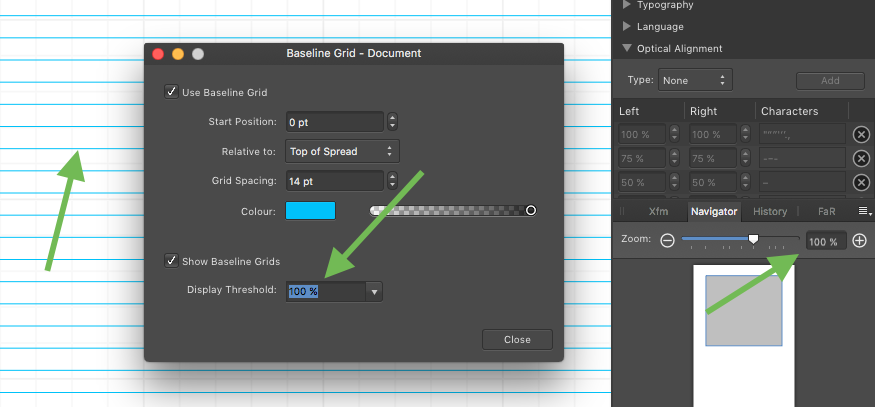The image size is (875, 407).
Task: Open the Display Threshold dropdown arrow
Action: click(x=374, y=291)
